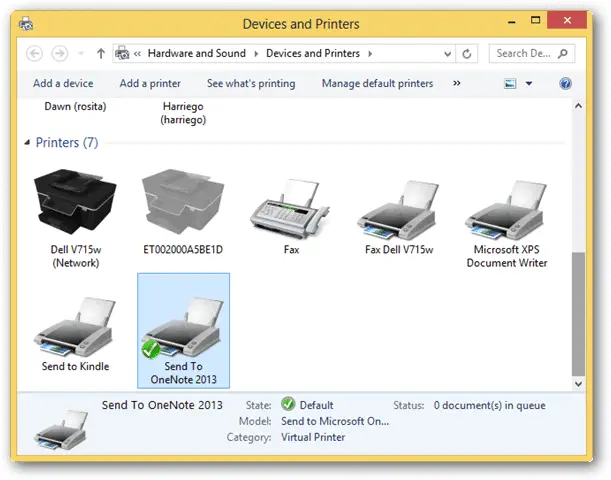
Task: Open the view options dropdown arrow
Action: [529, 83]
